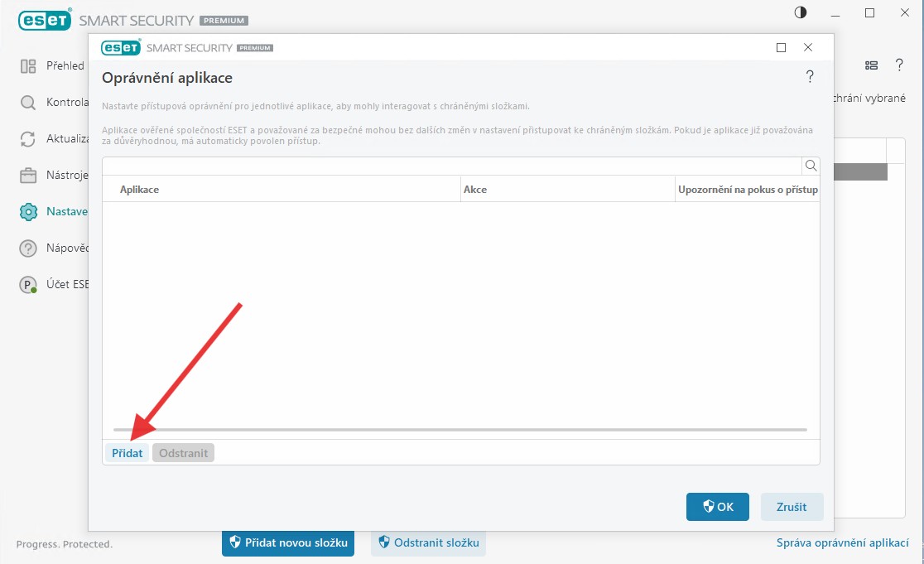Click the Nástroje briefcase icon in sidebar
The image size is (924, 564).
click(28, 176)
